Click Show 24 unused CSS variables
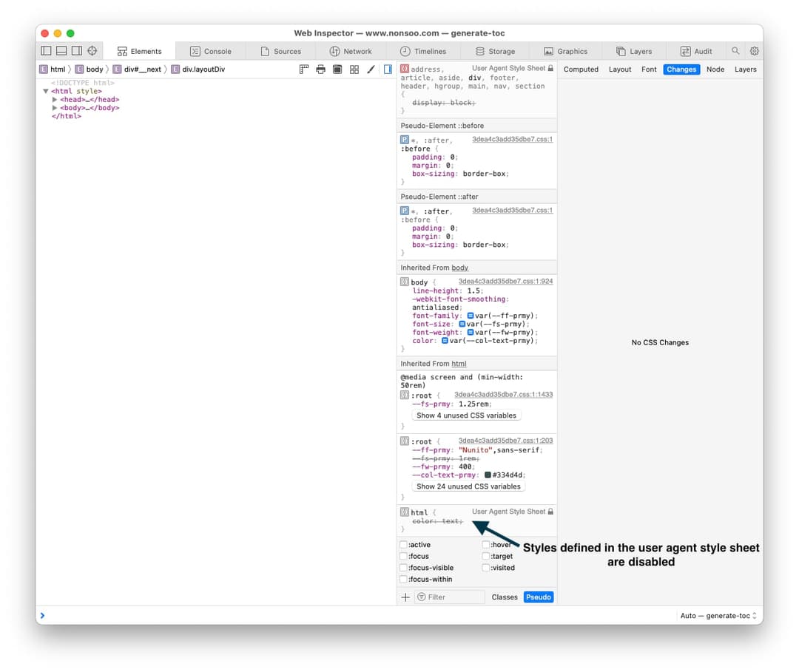Image resolution: width=799 pixels, height=672 pixels. (468, 486)
